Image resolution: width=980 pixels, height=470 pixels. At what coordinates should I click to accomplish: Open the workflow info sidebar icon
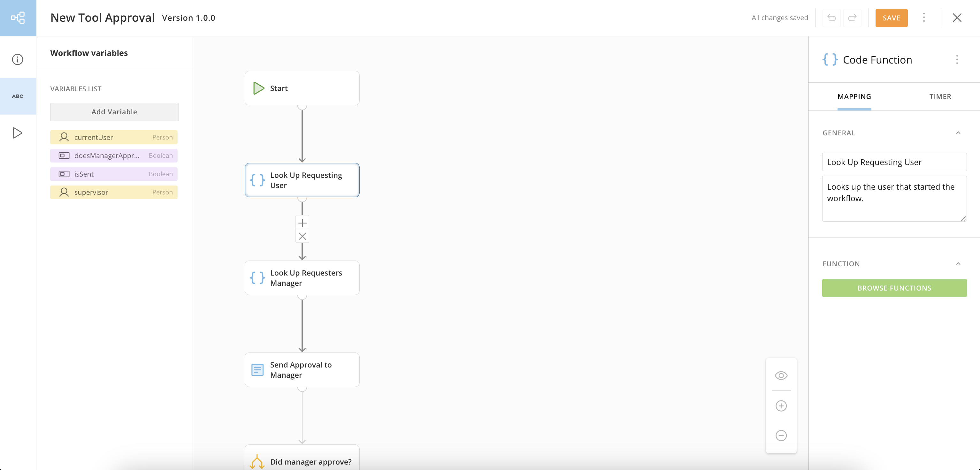pos(18,59)
